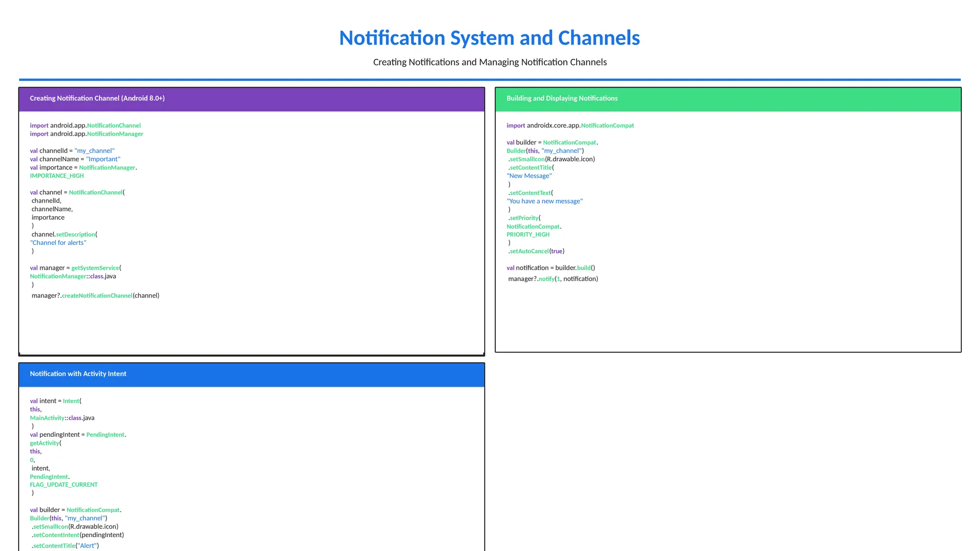Screen dimensions: 980x551
Task: Click NotificationManager::class.java in the first panel
Action: click(x=73, y=276)
